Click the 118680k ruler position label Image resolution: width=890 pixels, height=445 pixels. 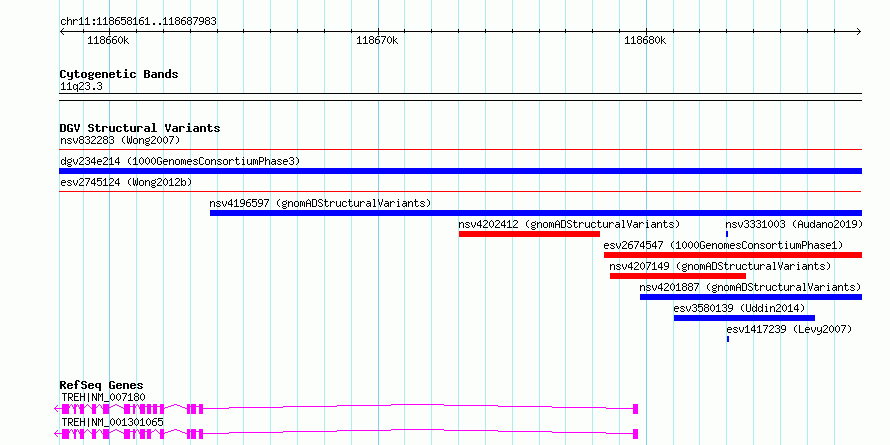[645, 40]
